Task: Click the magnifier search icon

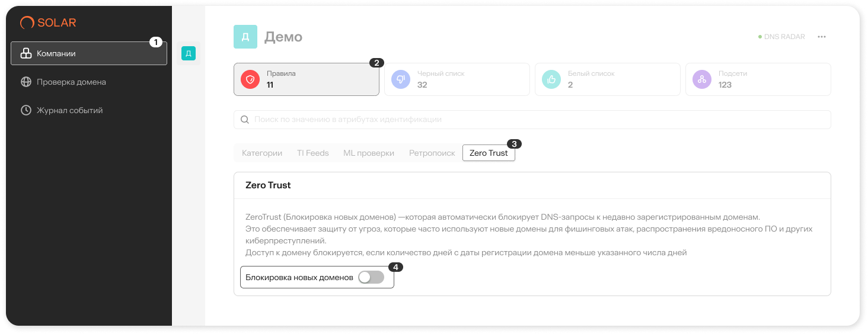Action: 244,120
